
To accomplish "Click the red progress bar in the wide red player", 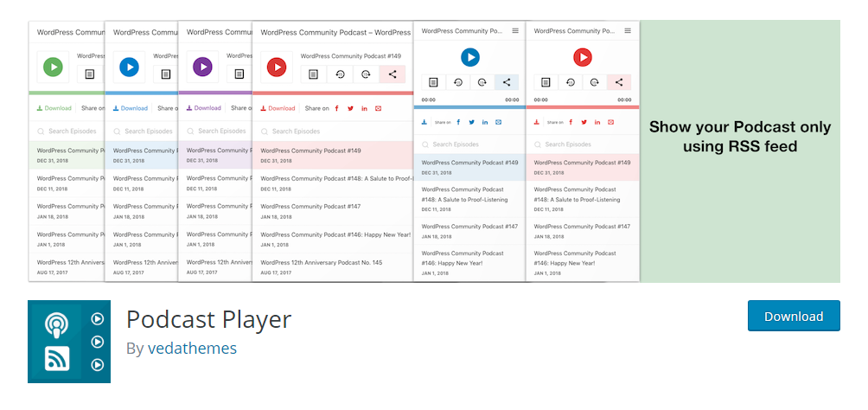I will click(x=333, y=93).
